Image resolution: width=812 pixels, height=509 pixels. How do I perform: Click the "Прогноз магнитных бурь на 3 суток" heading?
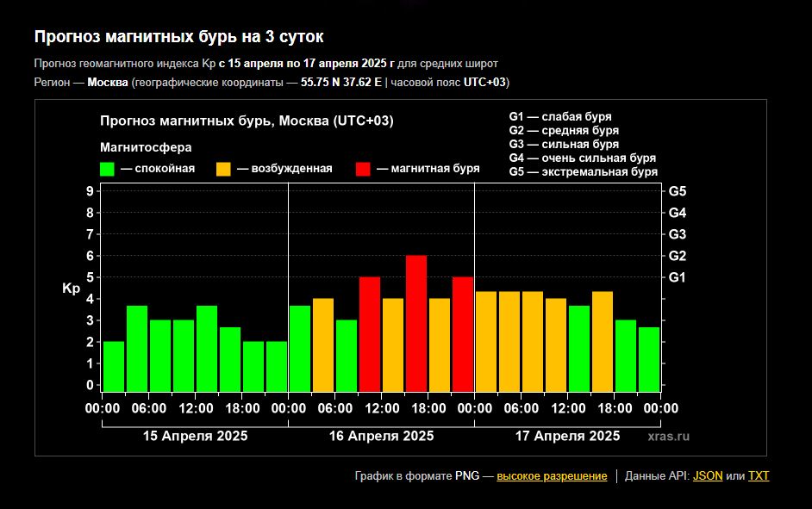click(178, 37)
